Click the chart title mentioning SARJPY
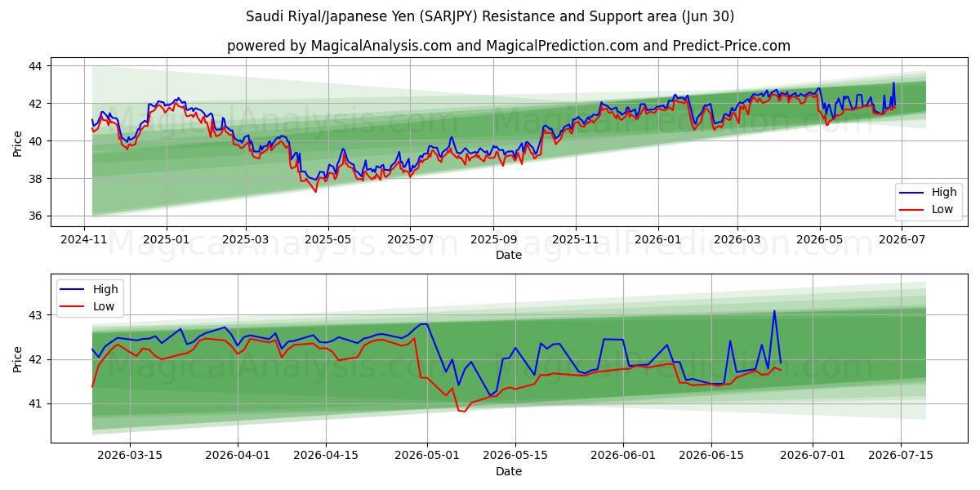The width and height of the screenshot is (980, 490). coord(490,16)
